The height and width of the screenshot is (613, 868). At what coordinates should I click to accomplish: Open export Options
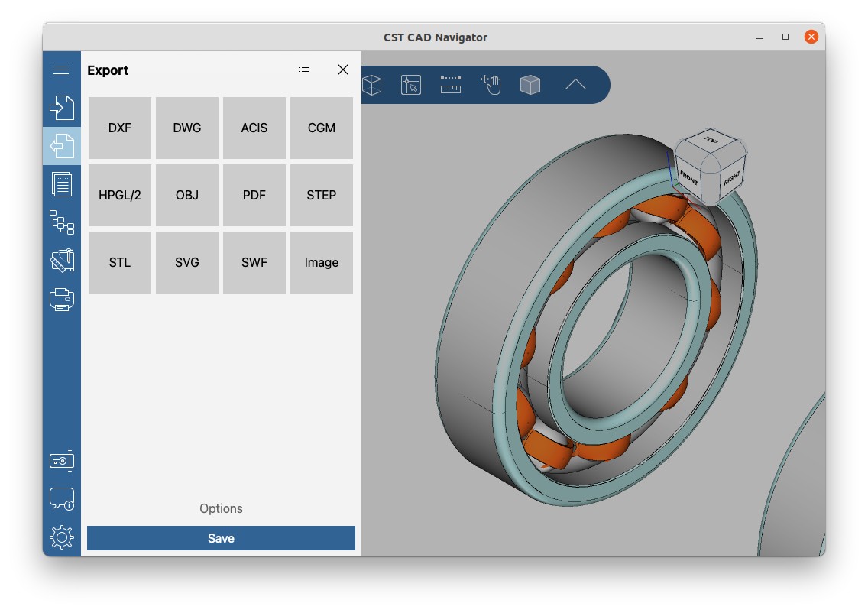coord(221,508)
